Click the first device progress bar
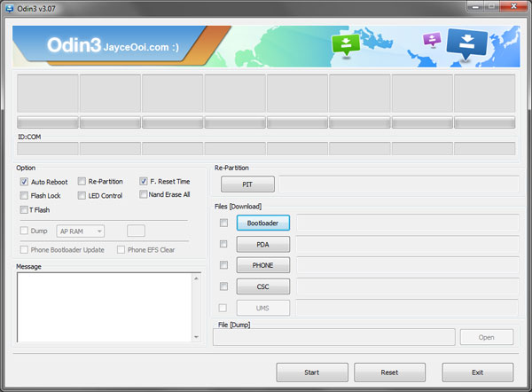This screenshot has height=392, width=532. click(48, 122)
